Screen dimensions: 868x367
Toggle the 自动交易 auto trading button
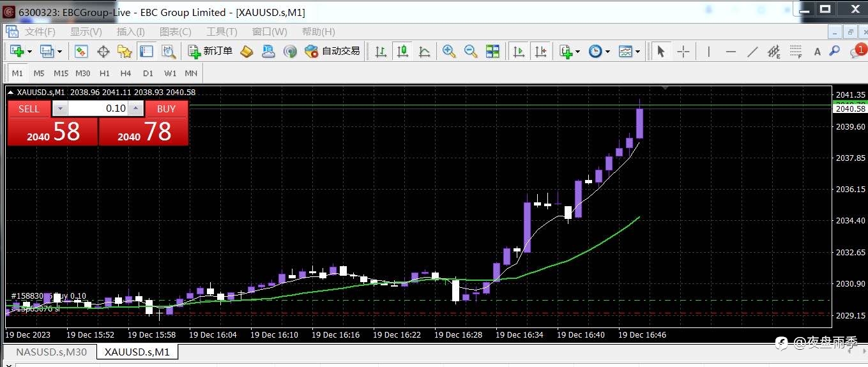[x=332, y=52]
